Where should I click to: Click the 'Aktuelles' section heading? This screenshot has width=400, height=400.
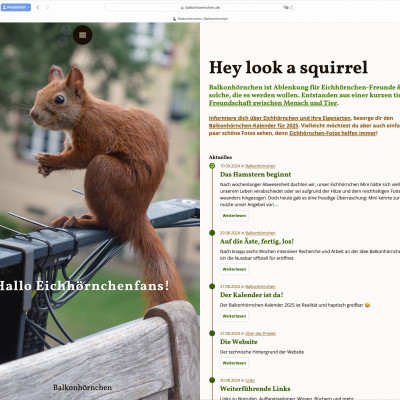tap(220, 157)
